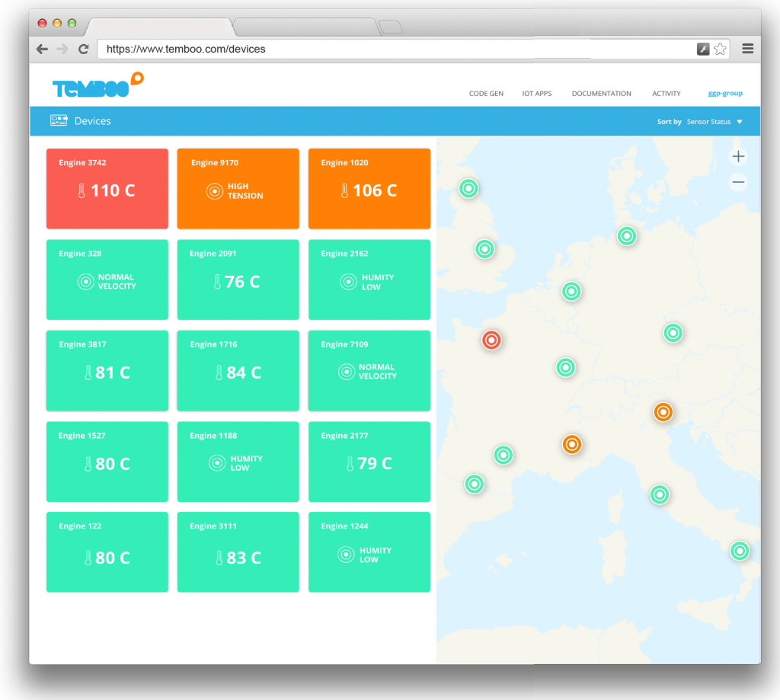This screenshot has width=780, height=700.
Task: Open the Engine 7109 card
Action: (369, 371)
